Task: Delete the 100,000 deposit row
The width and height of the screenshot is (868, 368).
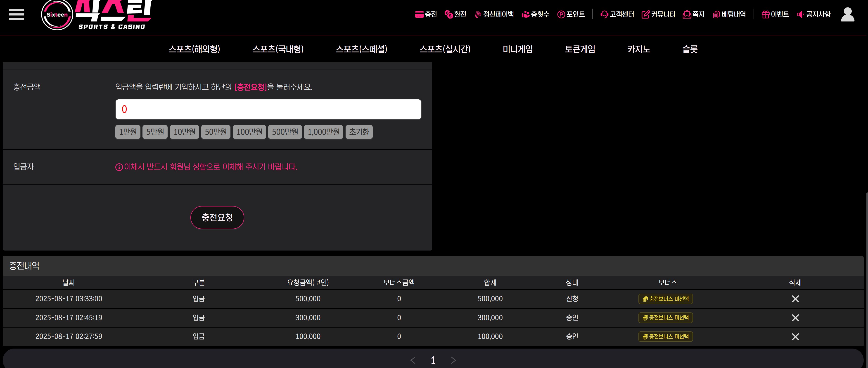Action: (795, 336)
